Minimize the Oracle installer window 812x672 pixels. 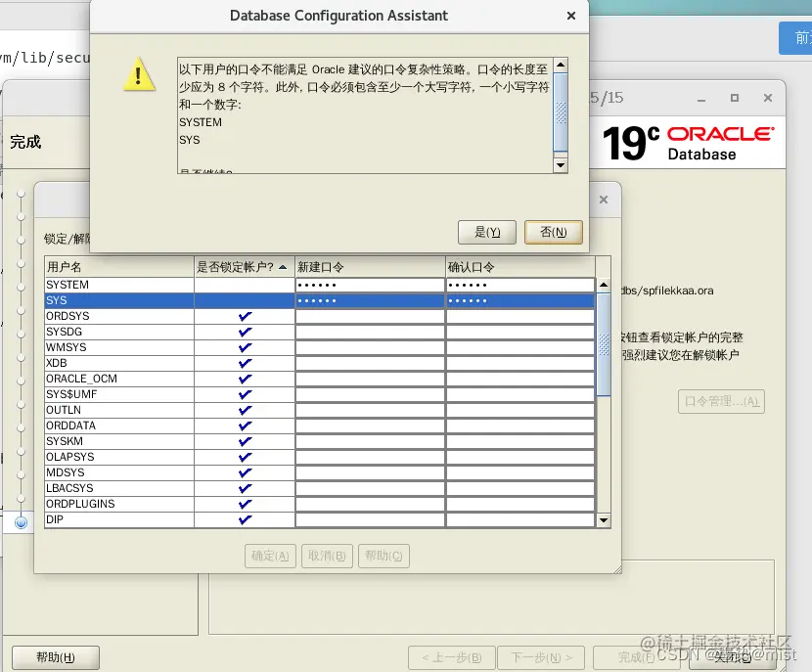pyautogui.click(x=701, y=99)
